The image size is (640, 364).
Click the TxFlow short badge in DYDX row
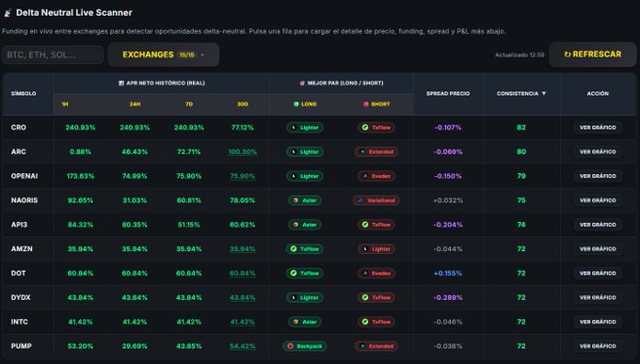pyautogui.click(x=376, y=297)
